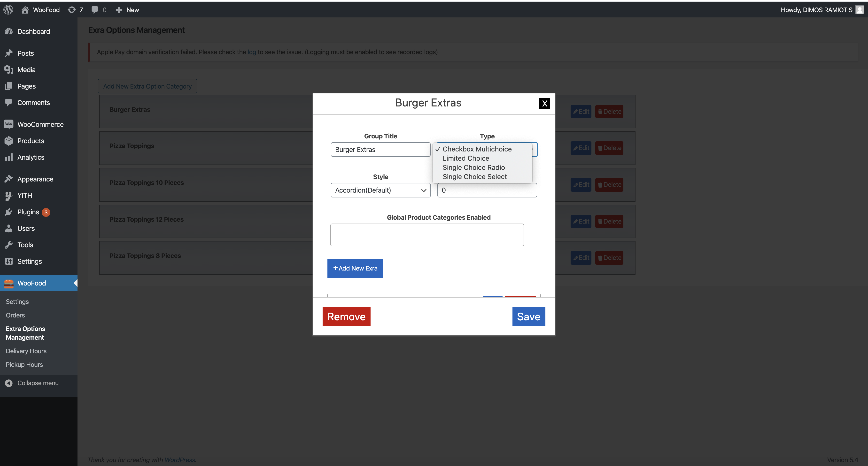Screen dimensions: 868x466
Task: Edit the Pizza Toppings row
Action: point(581,148)
